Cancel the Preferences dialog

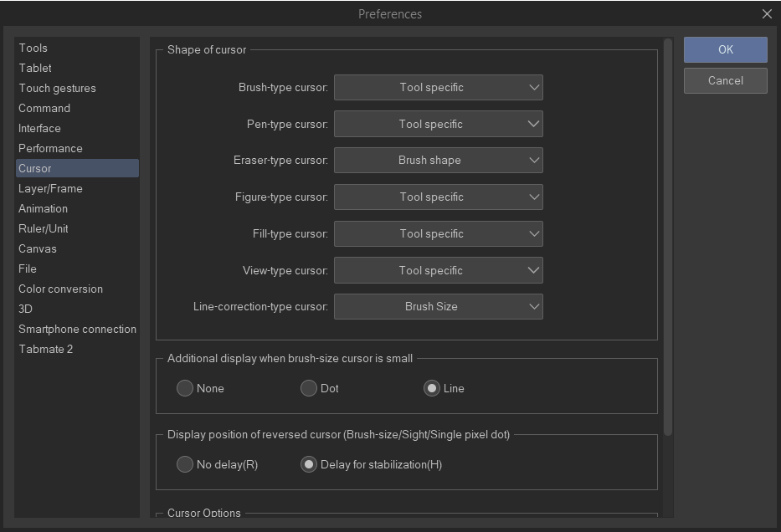[725, 80]
